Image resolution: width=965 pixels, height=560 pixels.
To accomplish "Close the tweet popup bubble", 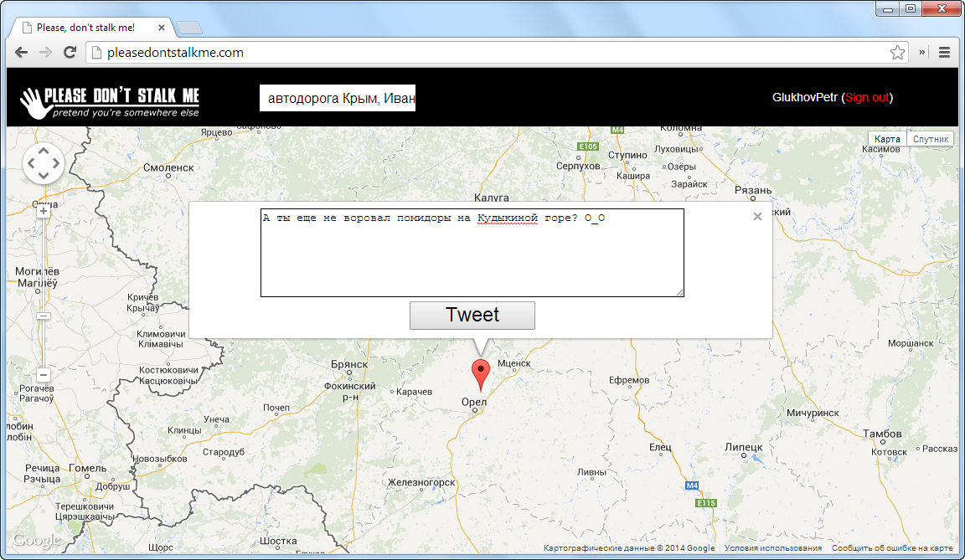I will pyautogui.click(x=757, y=217).
